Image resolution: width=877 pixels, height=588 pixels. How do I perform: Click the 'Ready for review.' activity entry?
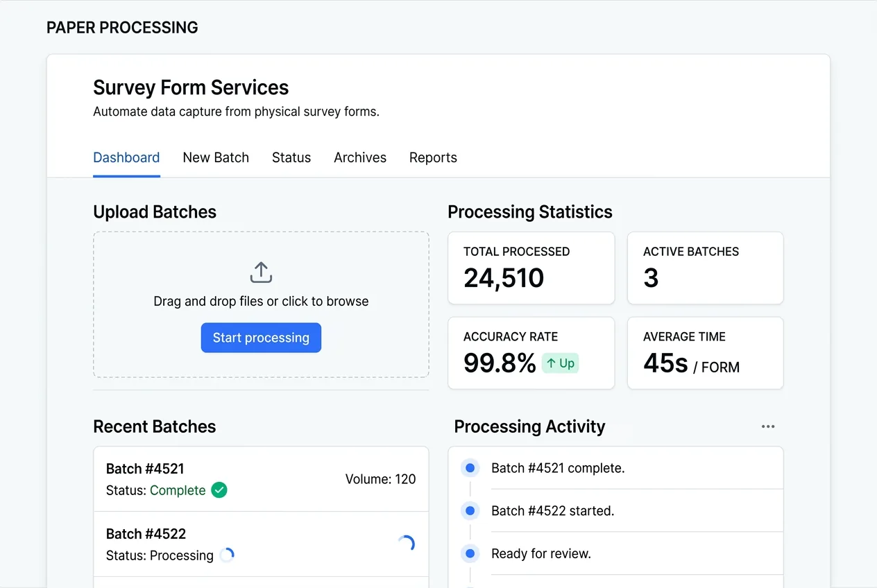tap(541, 554)
